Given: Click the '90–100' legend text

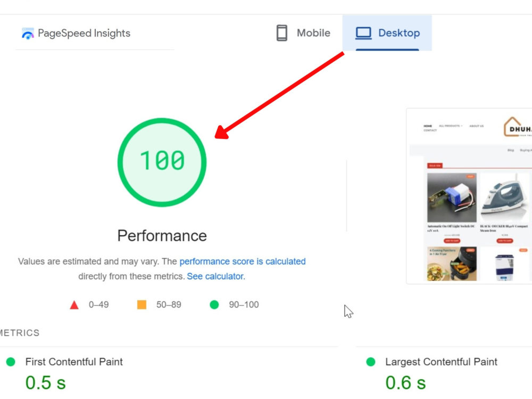Looking at the screenshot, I should tap(244, 305).
